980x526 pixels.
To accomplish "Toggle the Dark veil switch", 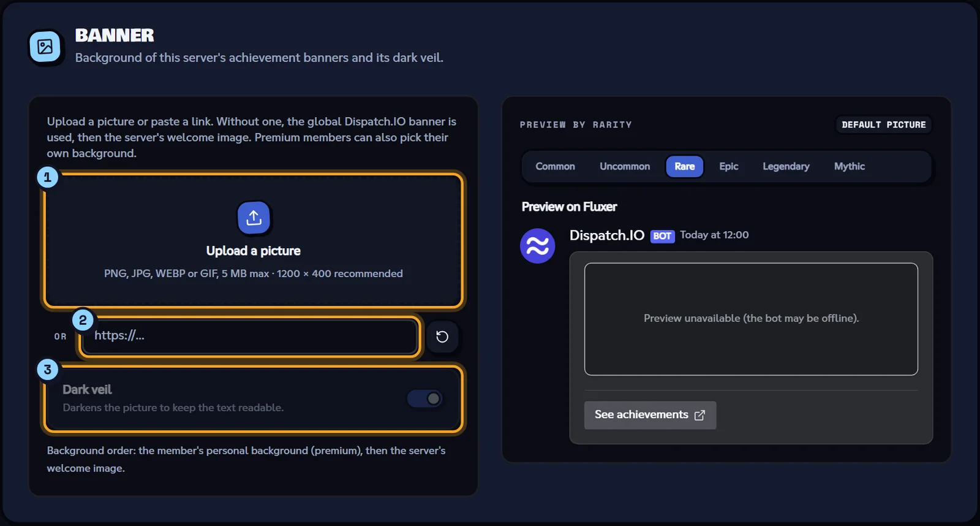I will [x=425, y=399].
